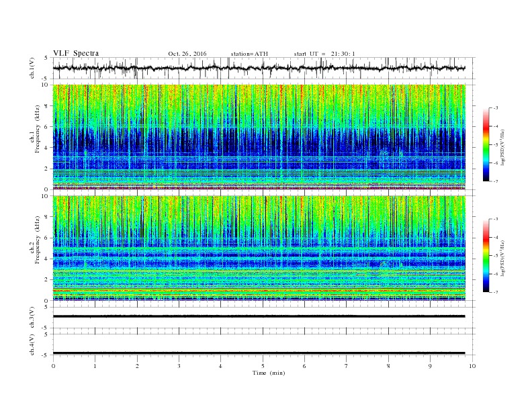
Task: Click the ch.3 voltage trace line
Action: coord(259,316)
